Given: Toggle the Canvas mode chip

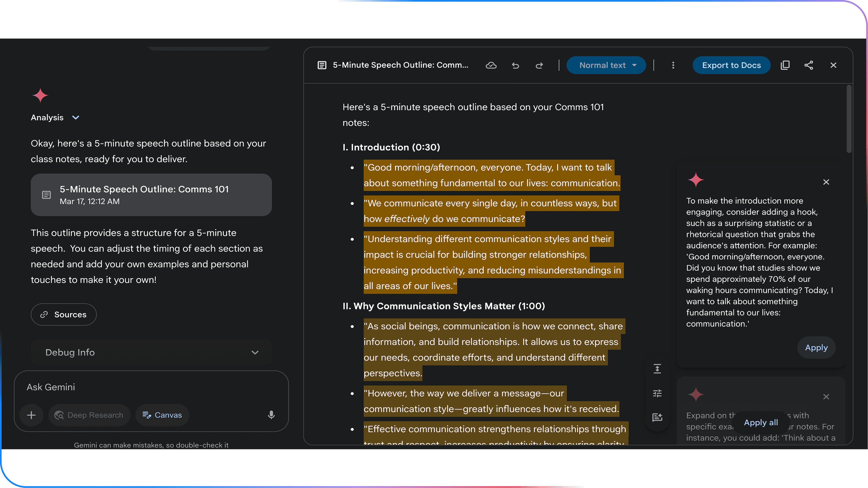Looking at the screenshot, I should click(x=162, y=415).
